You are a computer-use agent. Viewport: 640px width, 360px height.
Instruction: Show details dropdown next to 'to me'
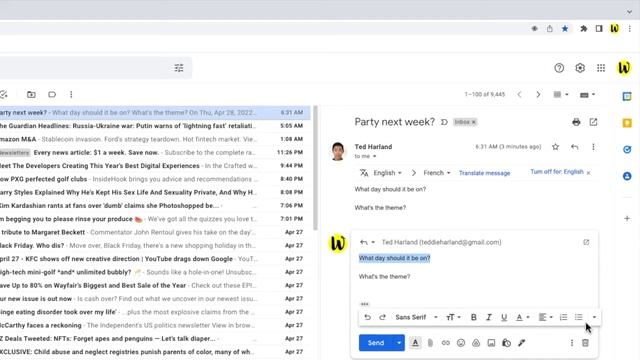[x=374, y=156]
